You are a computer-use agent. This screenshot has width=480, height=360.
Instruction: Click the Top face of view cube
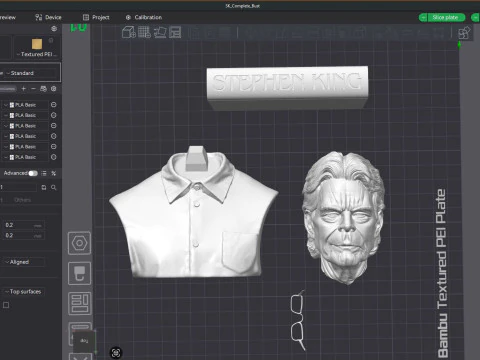[x=84, y=341]
